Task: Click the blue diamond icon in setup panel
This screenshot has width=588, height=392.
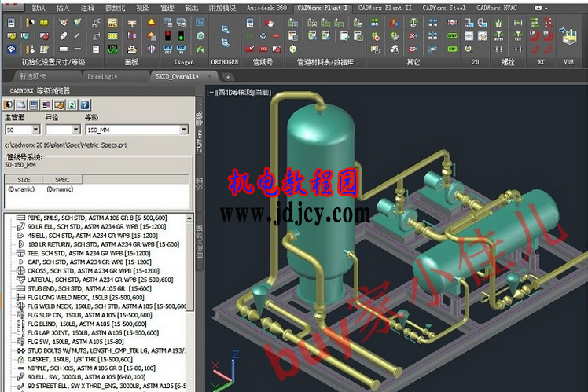Action: click(11, 49)
